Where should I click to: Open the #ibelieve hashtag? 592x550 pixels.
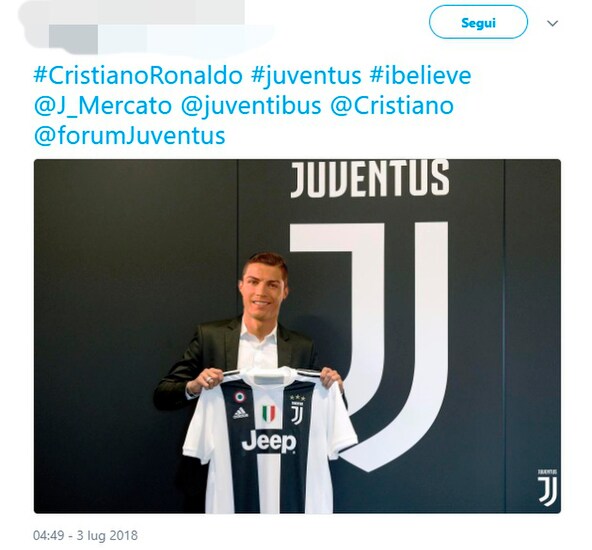pyautogui.click(x=420, y=75)
